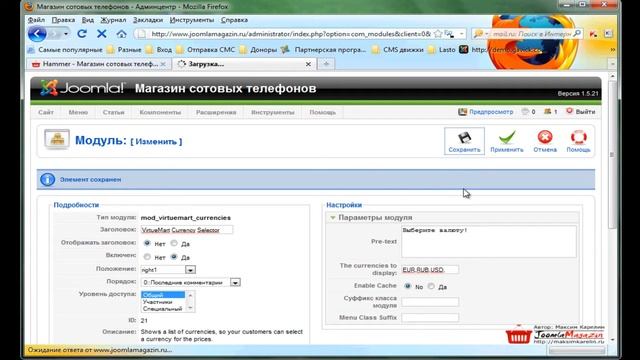Open back/forward history dropdown arrow
Viewport: 640px width, 360px height.
66,34
